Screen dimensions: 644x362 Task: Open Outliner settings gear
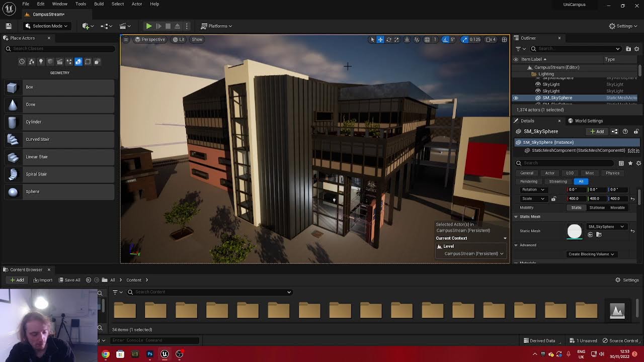pyautogui.click(x=637, y=49)
